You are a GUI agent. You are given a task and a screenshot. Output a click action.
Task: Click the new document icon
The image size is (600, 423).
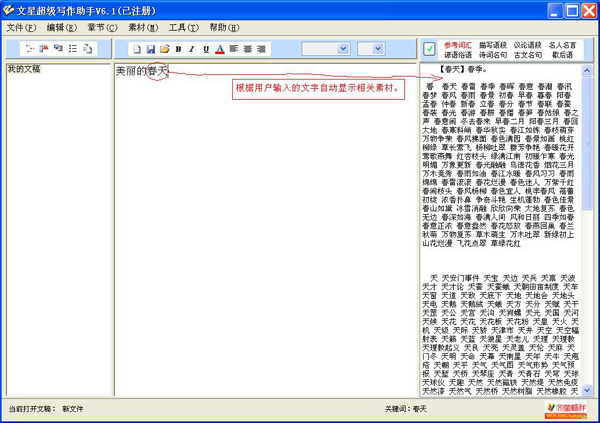coord(137,49)
